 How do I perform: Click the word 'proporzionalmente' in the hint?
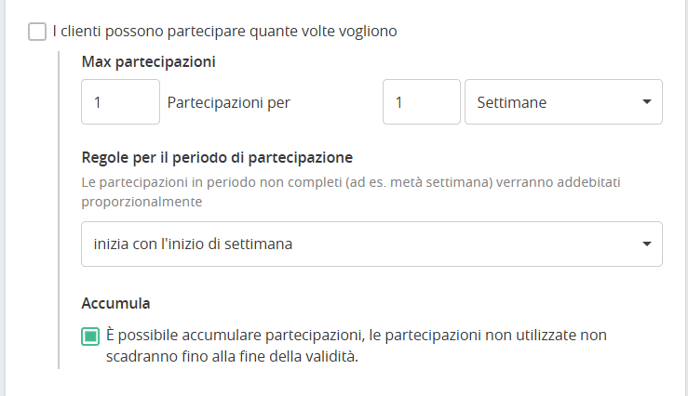[x=142, y=202]
